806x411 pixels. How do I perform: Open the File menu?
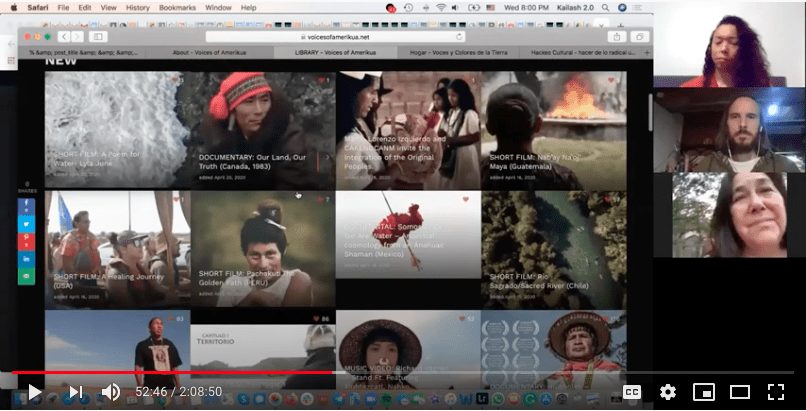[x=63, y=8]
